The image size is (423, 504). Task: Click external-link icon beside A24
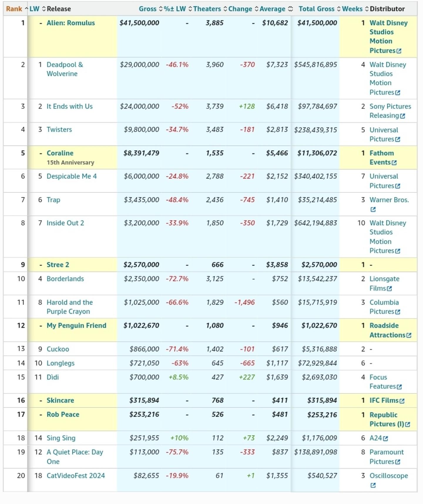386,439
